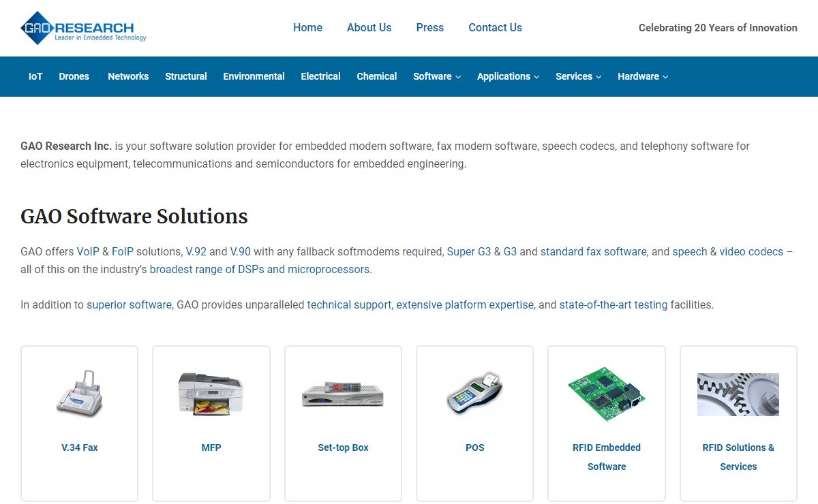
Task: Open the V.92 link
Action: click(x=196, y=251)
